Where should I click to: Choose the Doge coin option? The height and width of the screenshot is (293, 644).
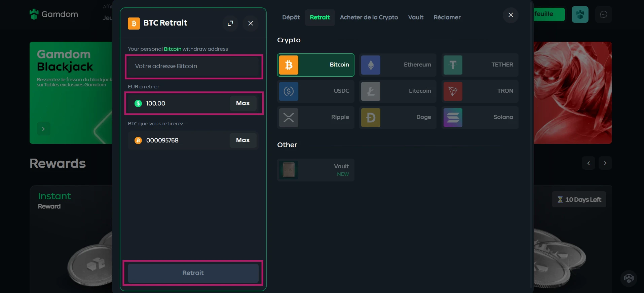[397, 117]
